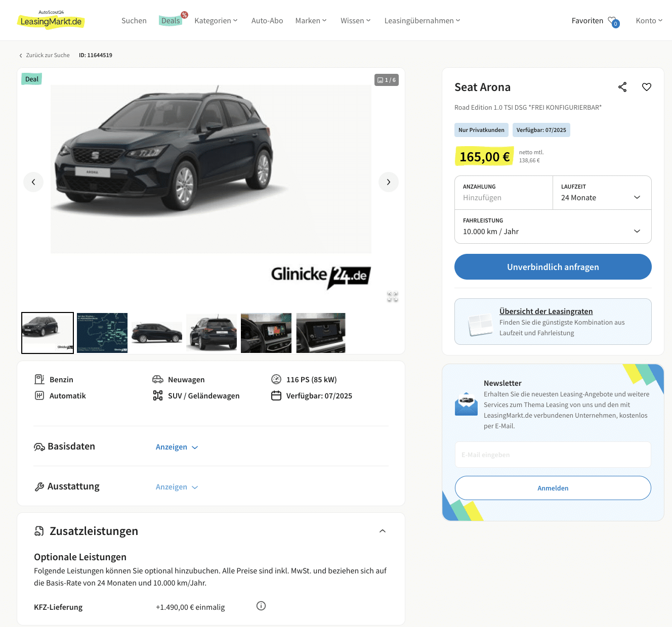Open Favoriten heart icon in header
The height and width of the screenshot is (627, 672).
[x=613, y=21]
